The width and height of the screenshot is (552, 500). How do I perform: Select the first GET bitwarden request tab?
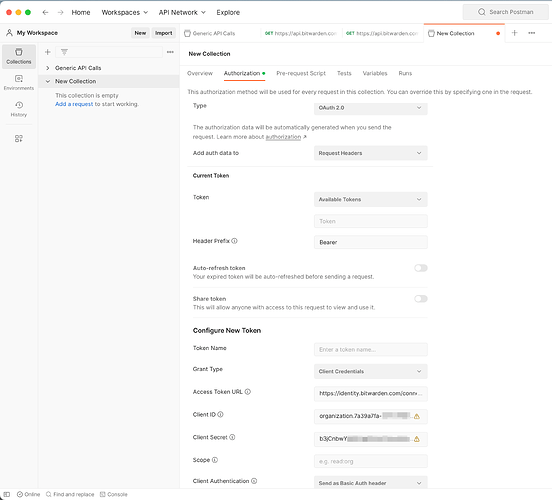tap(301, 33)
